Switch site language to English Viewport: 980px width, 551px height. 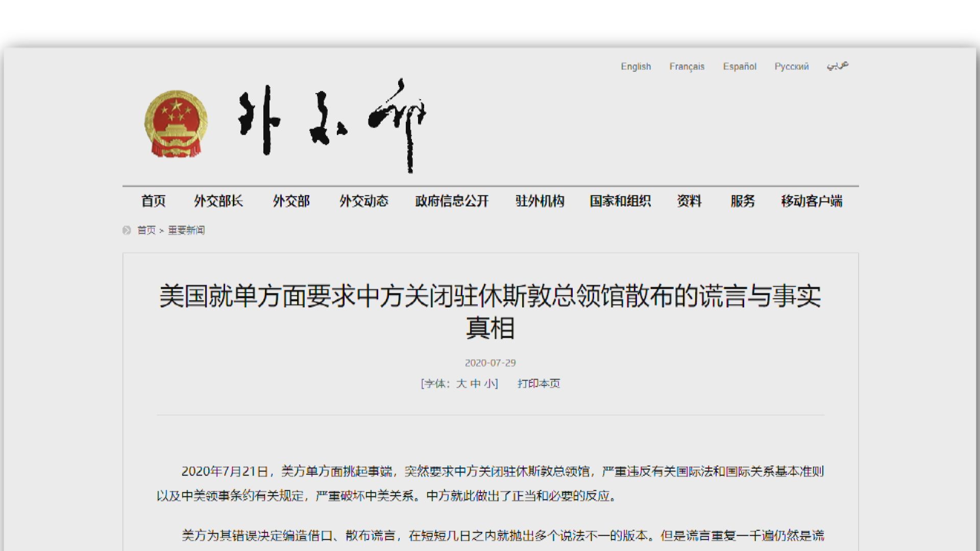tap(635, 66)
